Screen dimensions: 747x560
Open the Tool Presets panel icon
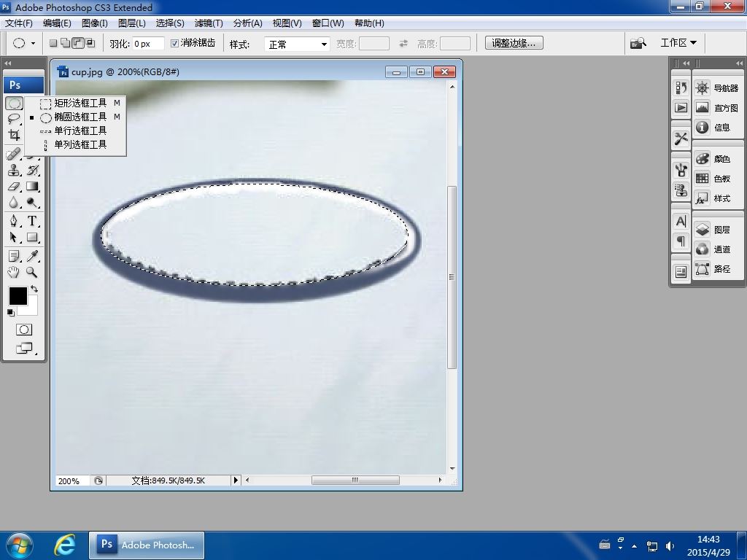tap(681, 139)
